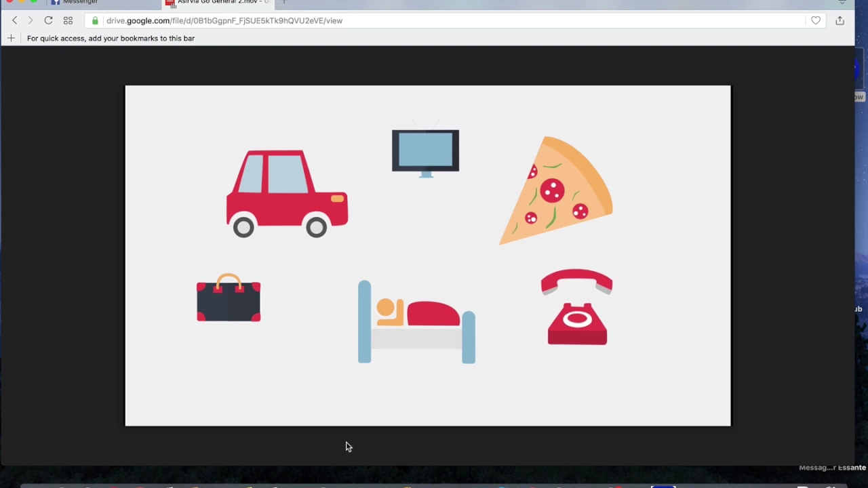Screen dimensions: 868x488
Task: Go back with the browser back arrow
Action: pyautogui.click(x=15, y=20)
